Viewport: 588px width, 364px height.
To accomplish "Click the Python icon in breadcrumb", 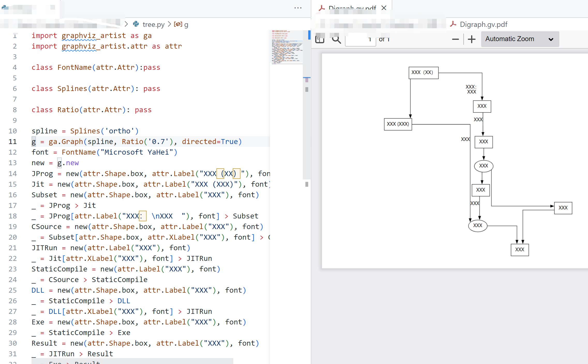I will [x=136, y=24].
